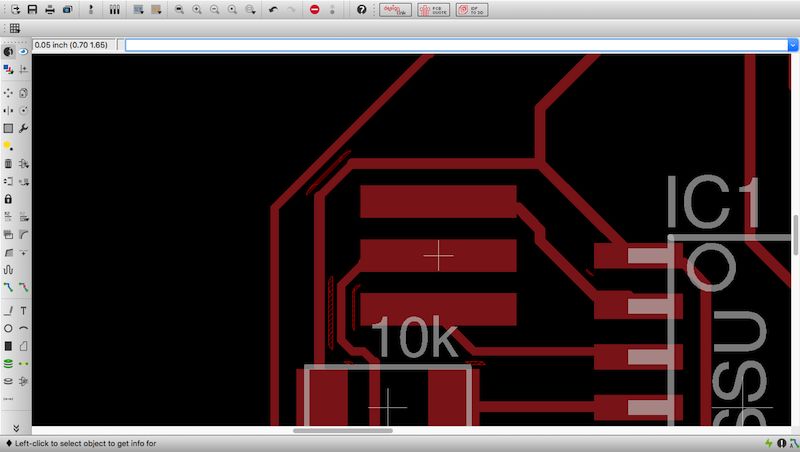The height and width of the screenshot is (452, 800).
Task: Select the Lock padlock tool
Action: coord(8,199)
